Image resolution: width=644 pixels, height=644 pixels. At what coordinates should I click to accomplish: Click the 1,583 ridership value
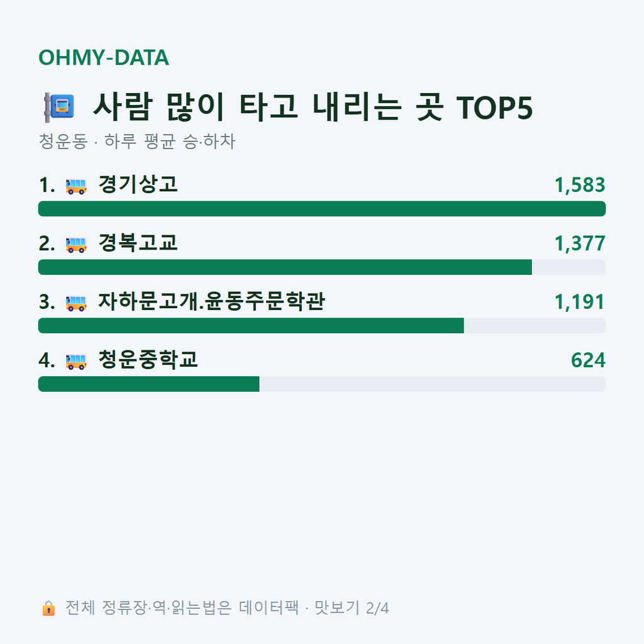(x=580, y=185)
